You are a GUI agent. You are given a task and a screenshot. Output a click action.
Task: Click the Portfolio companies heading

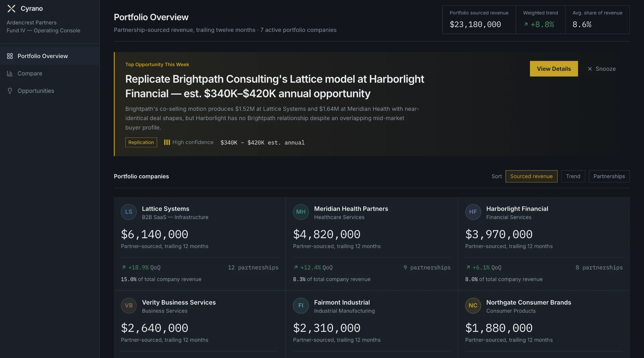[x=141, y=176]
